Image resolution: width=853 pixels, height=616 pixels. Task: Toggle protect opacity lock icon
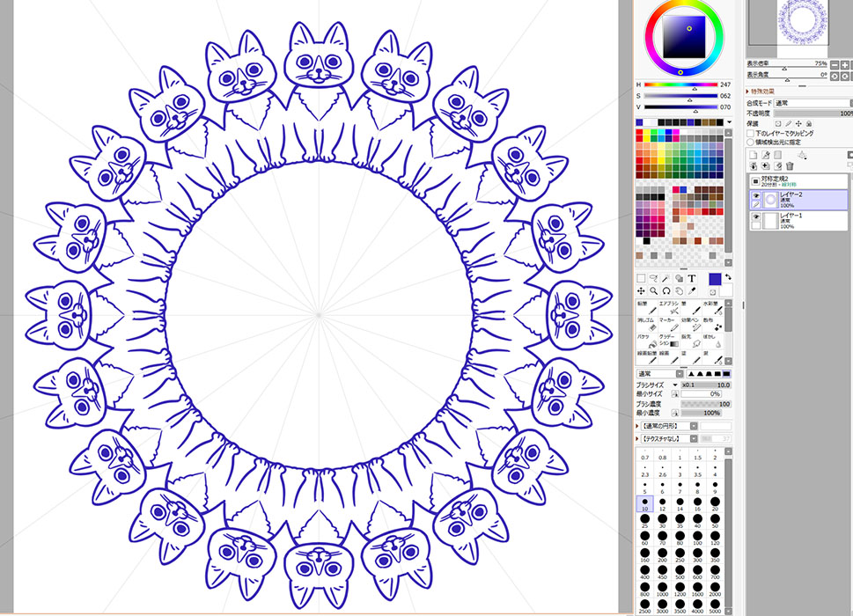click(778, 123)
